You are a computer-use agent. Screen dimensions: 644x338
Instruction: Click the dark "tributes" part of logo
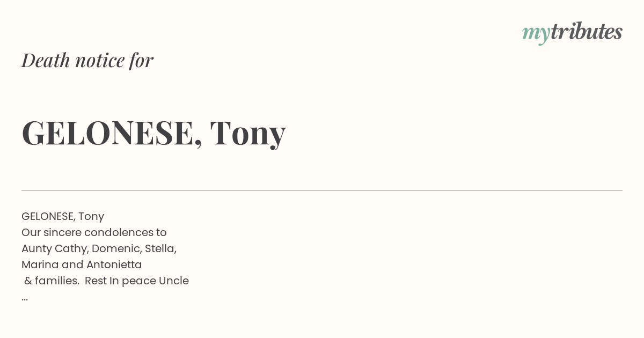point(587,32)
